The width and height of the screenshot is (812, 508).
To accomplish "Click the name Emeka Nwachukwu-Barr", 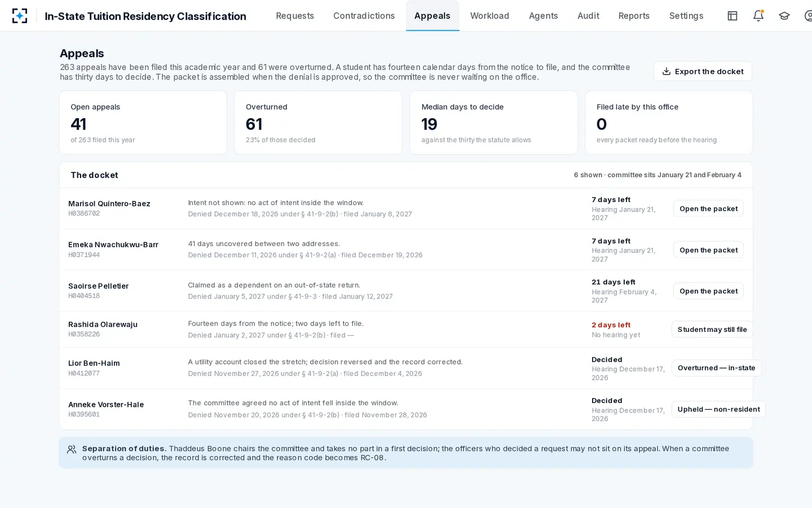I will click(x=113, y=245).
